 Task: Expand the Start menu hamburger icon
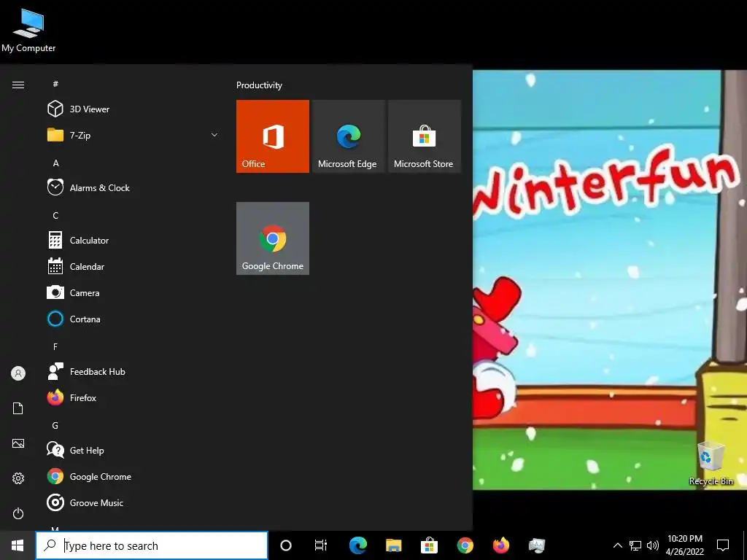point(18,85)
